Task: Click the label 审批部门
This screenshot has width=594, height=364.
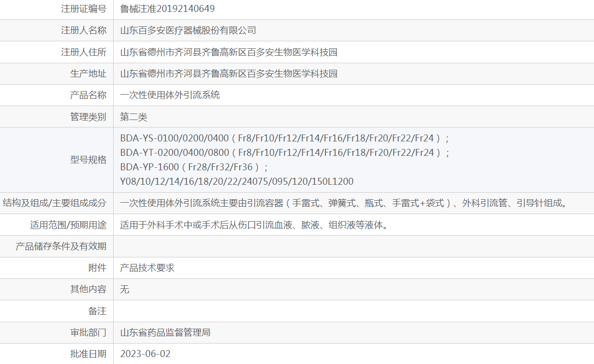Action: click(88, 332)
